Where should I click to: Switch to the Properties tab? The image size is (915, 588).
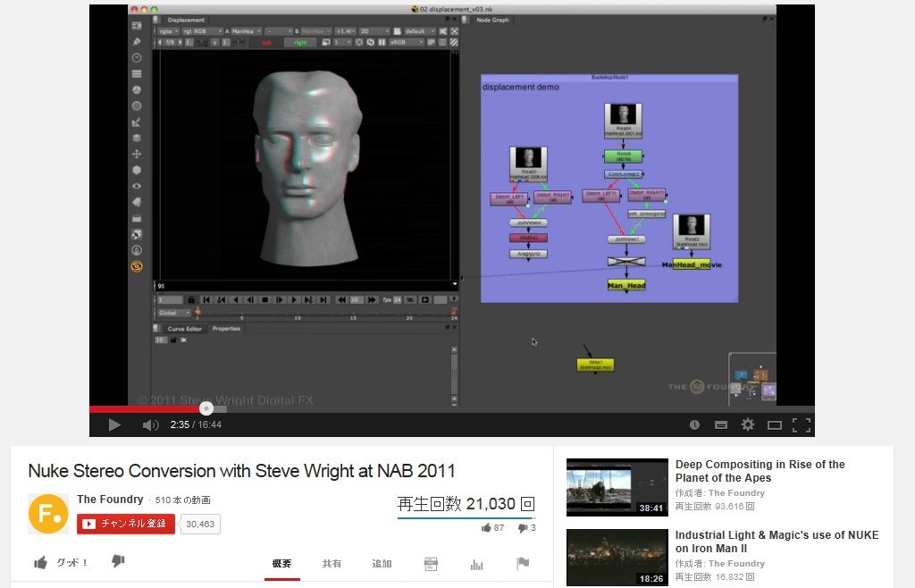tap(226, 329)
